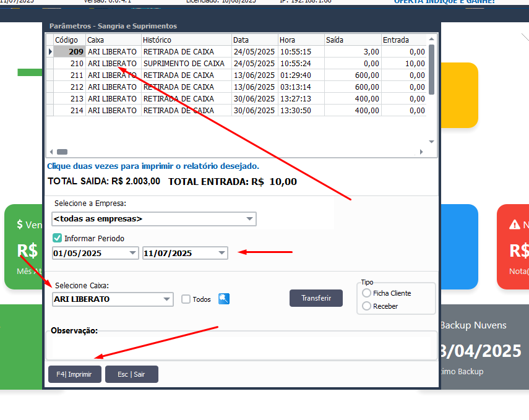Click the Esc Sair button
This screenshot has height=420, width=529.
132,374
